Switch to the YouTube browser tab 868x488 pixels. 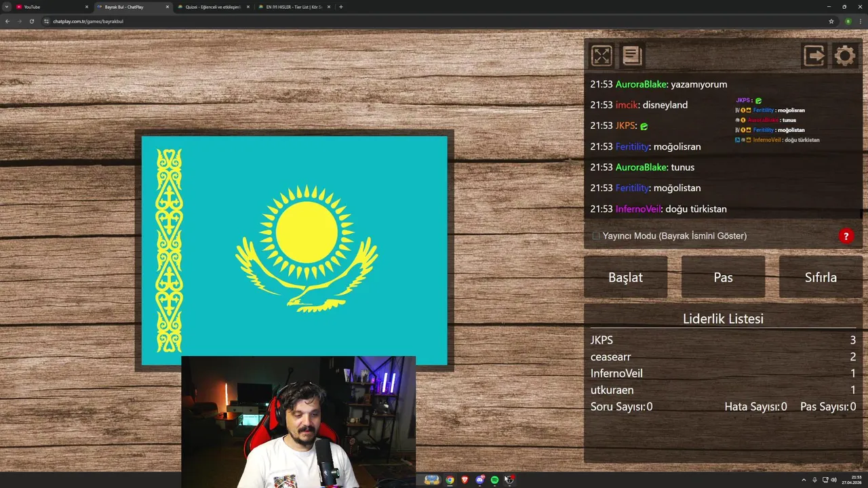[x=51, y=7]
